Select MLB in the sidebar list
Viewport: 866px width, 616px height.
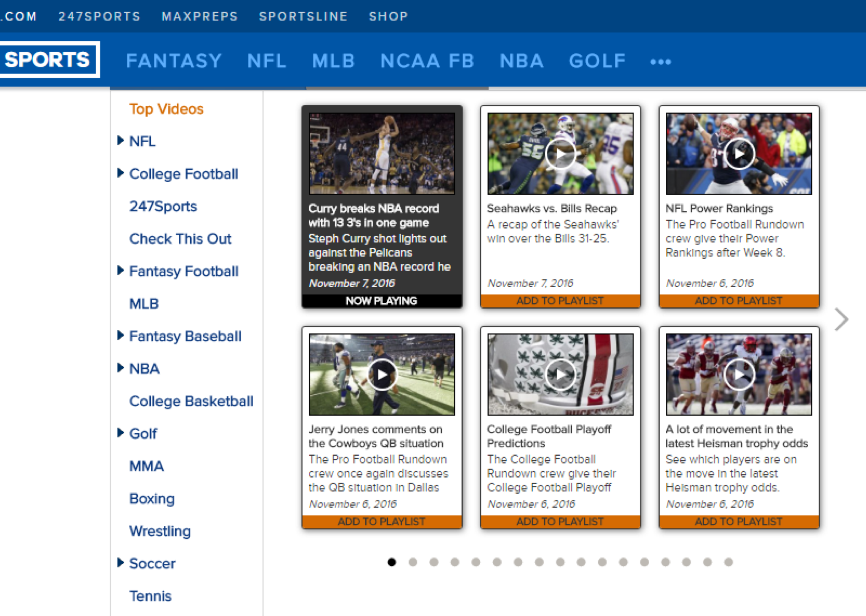144,304
